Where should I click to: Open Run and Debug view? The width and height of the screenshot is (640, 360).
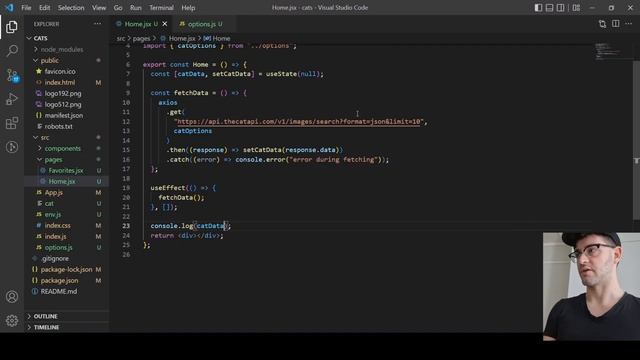[12, 99]
